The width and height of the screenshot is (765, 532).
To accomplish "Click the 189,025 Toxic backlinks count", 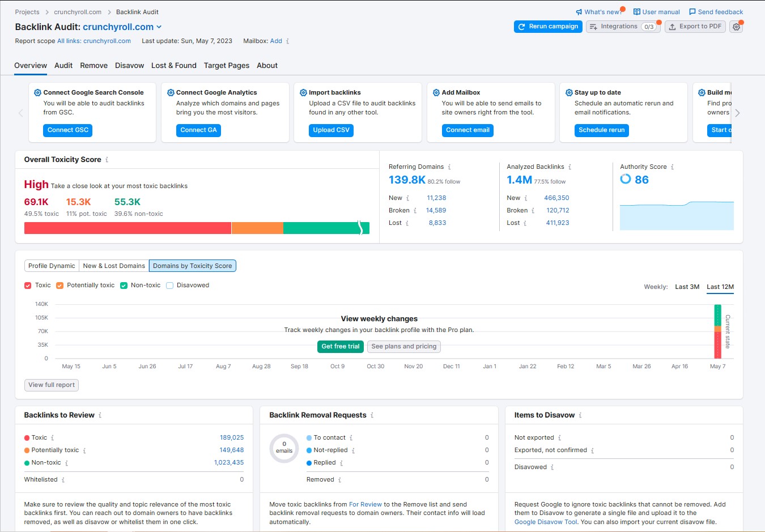I will 232,438.
